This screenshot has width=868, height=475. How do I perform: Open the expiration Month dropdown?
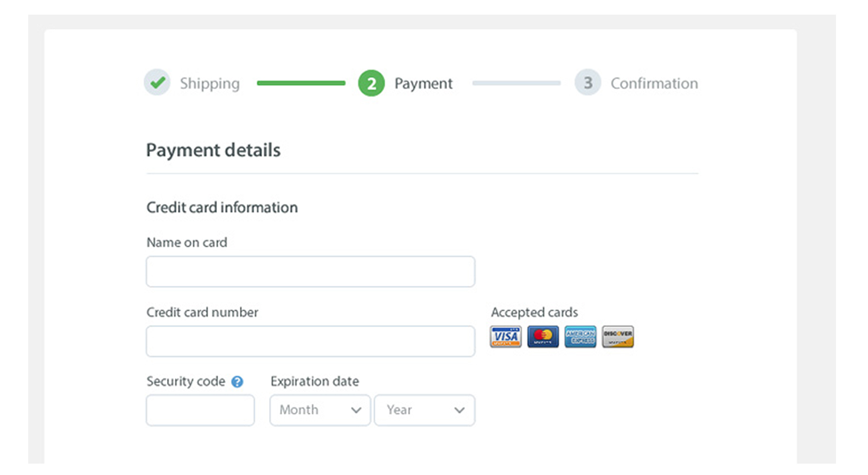point(320,410)
